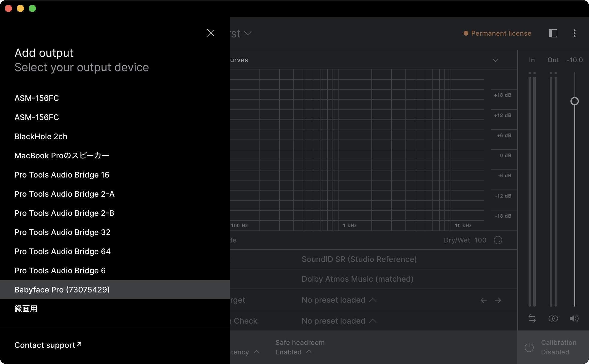This screenshot has height=364, width=589.
Task: Close the Add output panel
Action: (x=211, y=33)
